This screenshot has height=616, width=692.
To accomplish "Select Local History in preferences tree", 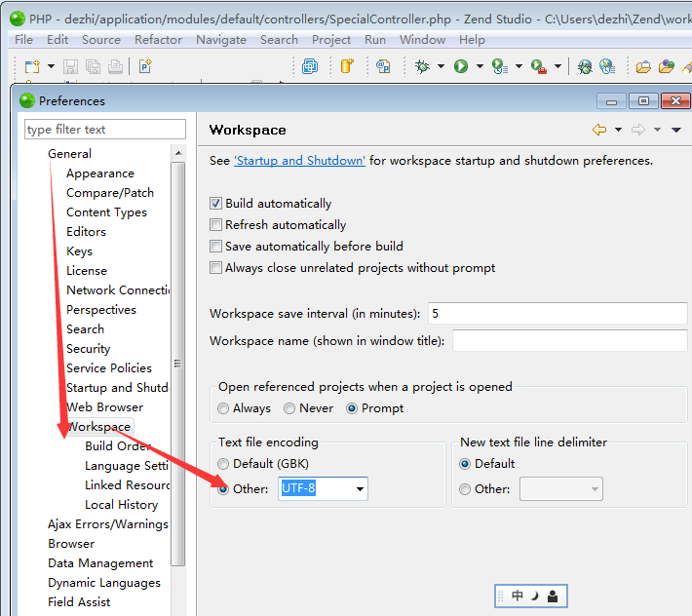I will tap(122, 504).
